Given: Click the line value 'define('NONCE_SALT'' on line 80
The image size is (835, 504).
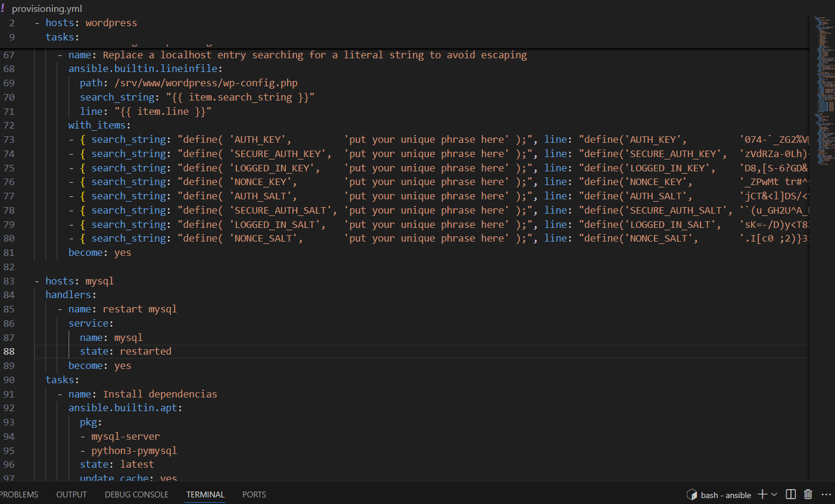Looking at the screenshot, I should click(638, 238).
